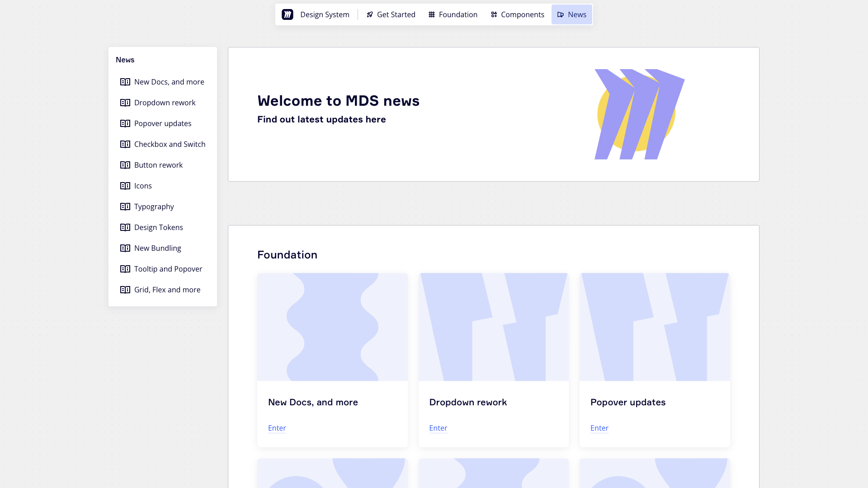Click book icon beside New Docs, and more
Viewport: 868px width, 488px height.
tap(125, 82)
